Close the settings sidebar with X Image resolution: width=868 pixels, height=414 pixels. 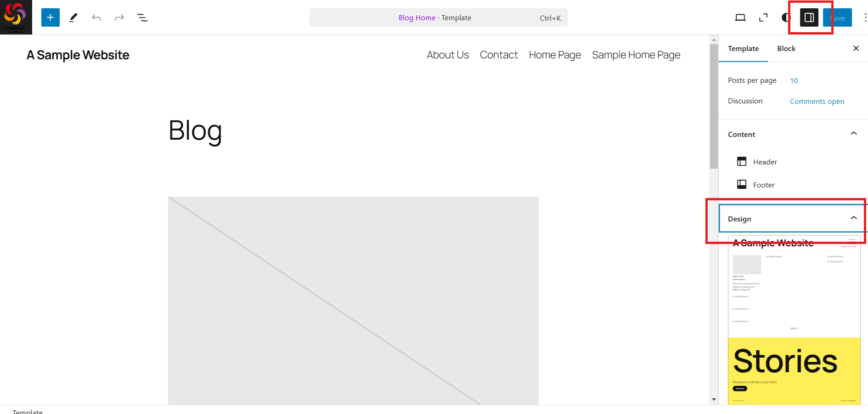tap(856, 48)
